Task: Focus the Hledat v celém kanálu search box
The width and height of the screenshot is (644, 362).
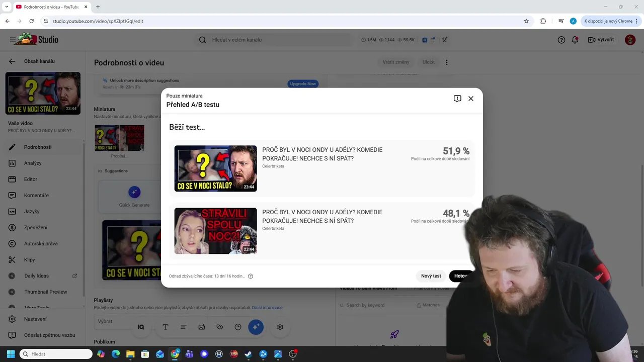Action: click(x=274, y=40)
